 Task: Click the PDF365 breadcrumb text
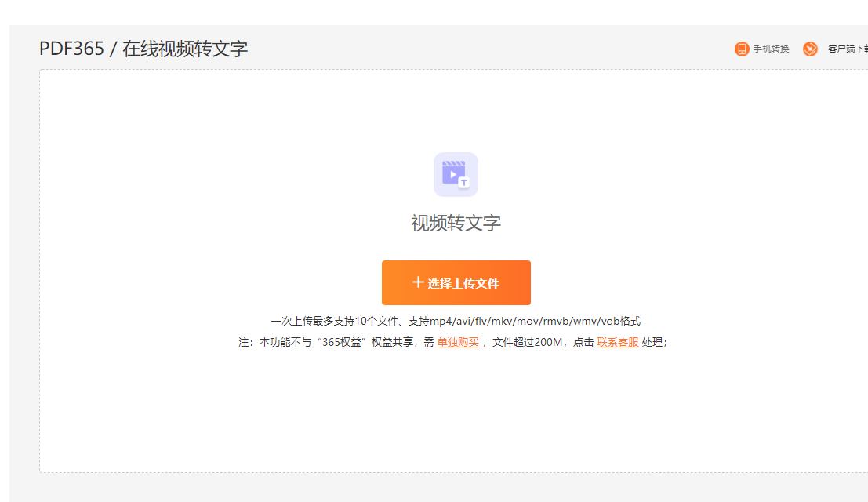pos(71,49)
